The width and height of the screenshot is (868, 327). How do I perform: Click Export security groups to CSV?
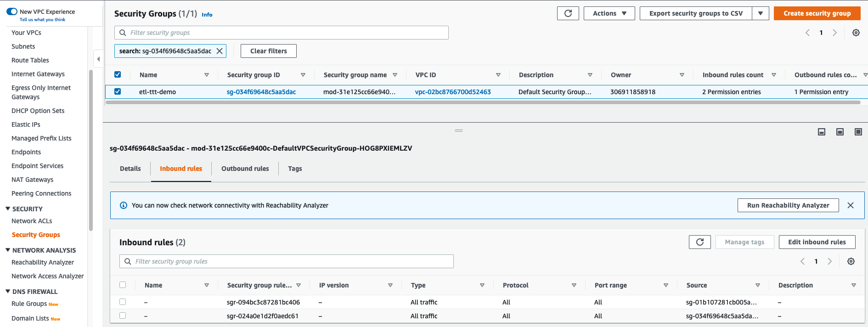click(x=696, y=13)
